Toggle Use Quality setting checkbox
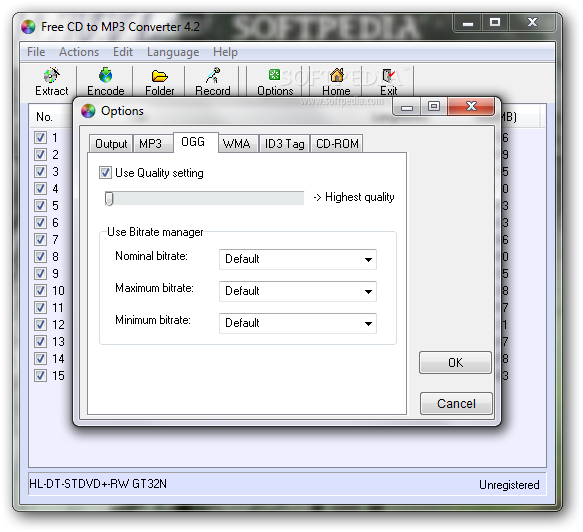The height and width of the screenshot is (532, 583). click(x=105, y=173)
